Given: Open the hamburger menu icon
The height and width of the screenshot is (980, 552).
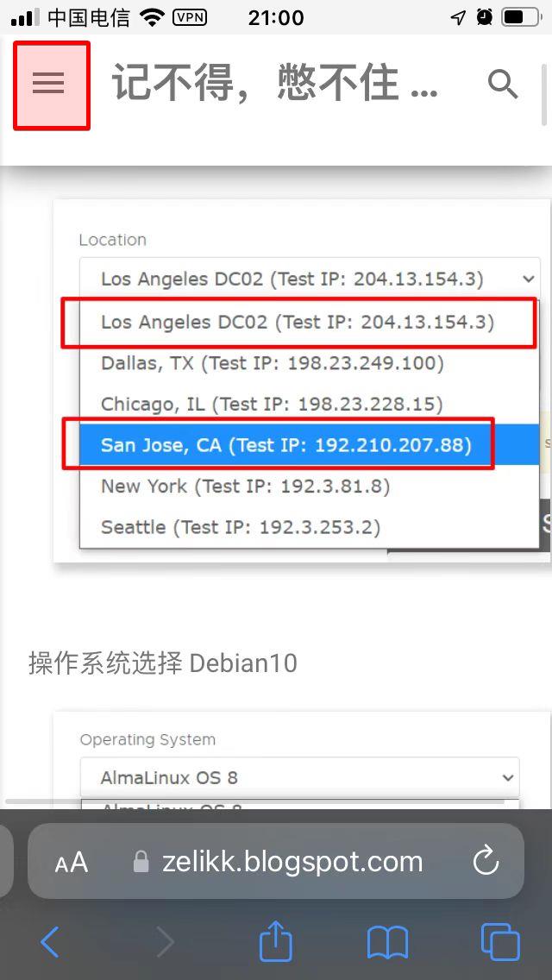Looking at the screenshot, I should click(x=49, y=83).
